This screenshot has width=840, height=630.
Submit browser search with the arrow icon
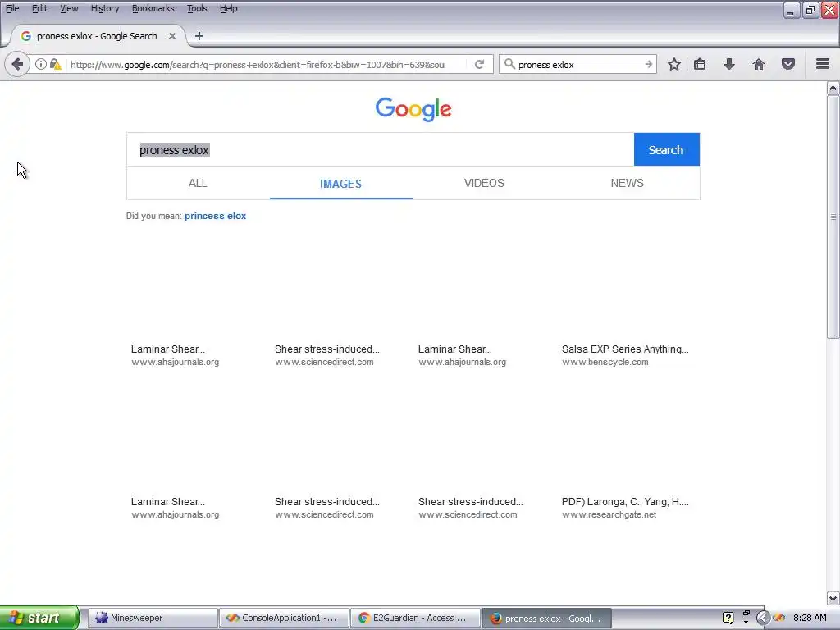[x=649, y=64]
